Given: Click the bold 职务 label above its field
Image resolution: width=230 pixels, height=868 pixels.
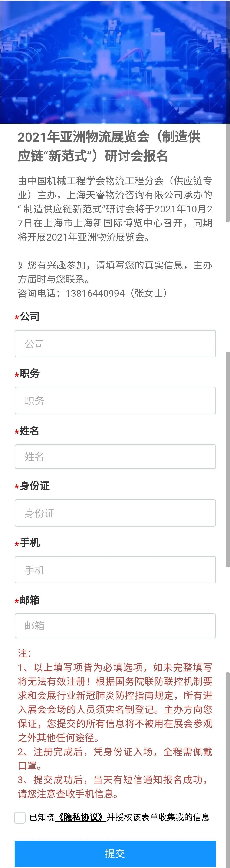Looking at the screenshot, I should [x=30, y=373].
